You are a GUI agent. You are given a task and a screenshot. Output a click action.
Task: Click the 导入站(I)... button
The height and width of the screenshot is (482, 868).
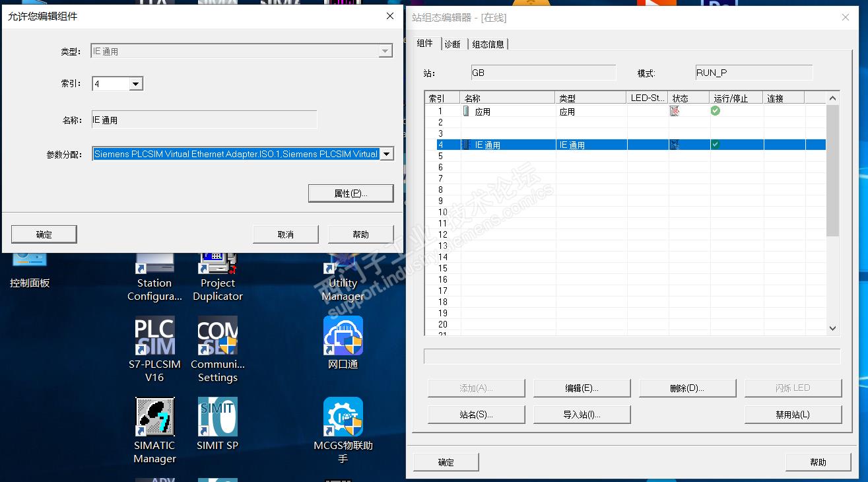(582, 415)
